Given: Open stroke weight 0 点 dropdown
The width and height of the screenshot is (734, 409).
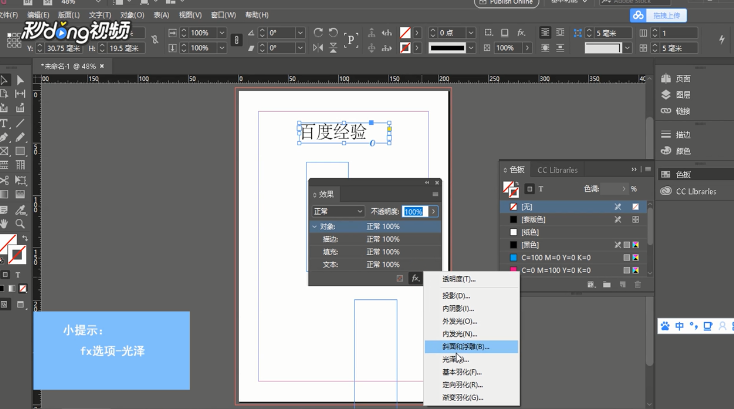Looking at the screenshot, I should point(471,33).
